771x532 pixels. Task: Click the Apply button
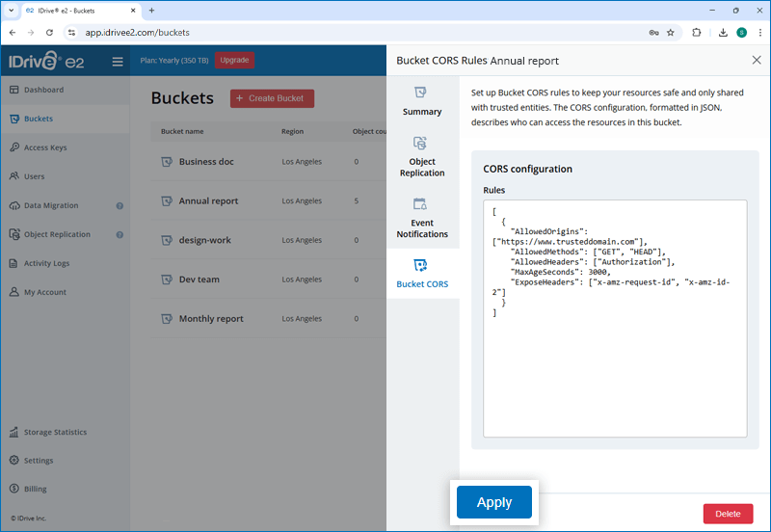click(x=494, y=502)
